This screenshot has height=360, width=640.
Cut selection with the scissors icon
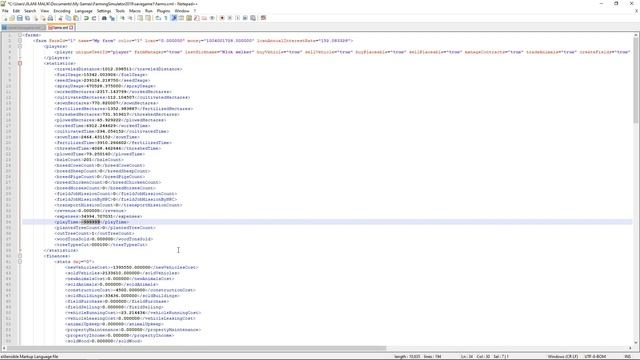(x=60, y=18)
